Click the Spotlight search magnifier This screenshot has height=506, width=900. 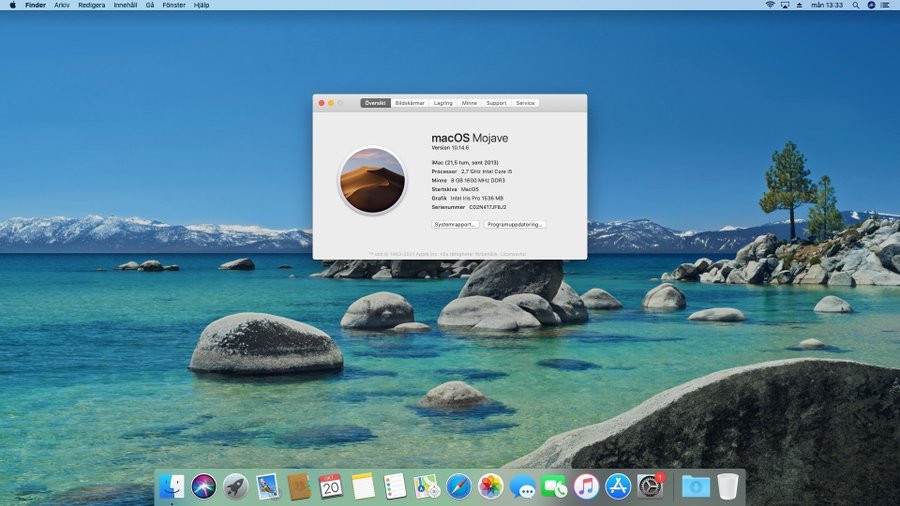856,5
